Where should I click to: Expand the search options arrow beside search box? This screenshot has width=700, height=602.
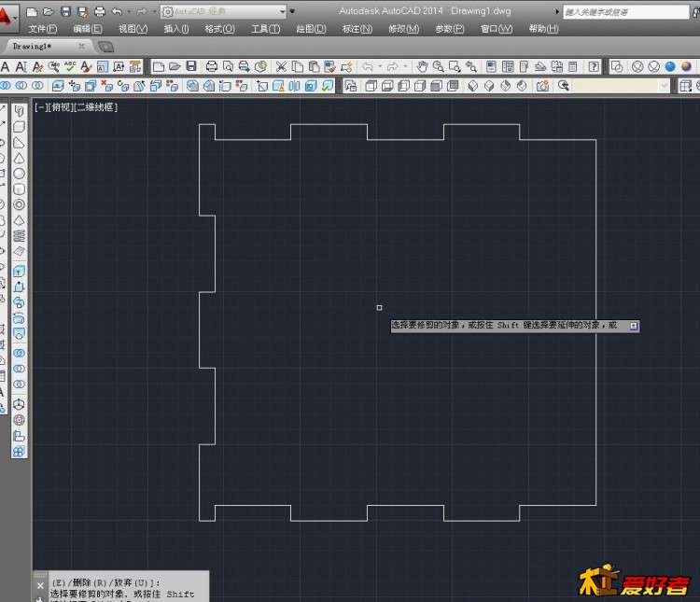click(x=557, y=11)
